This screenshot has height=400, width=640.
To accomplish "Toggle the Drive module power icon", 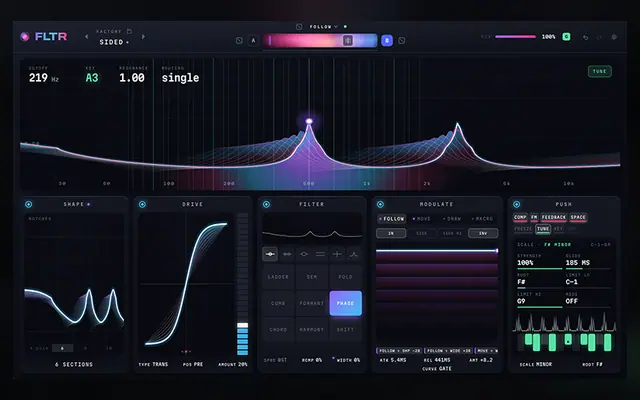I will (x=142, y=204).
